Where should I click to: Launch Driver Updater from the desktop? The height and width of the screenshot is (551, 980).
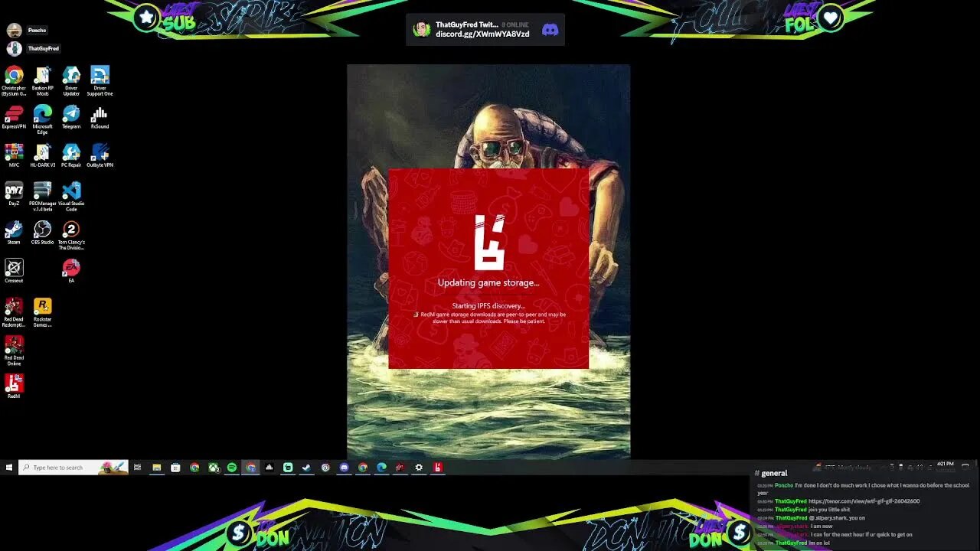[71, 80]
